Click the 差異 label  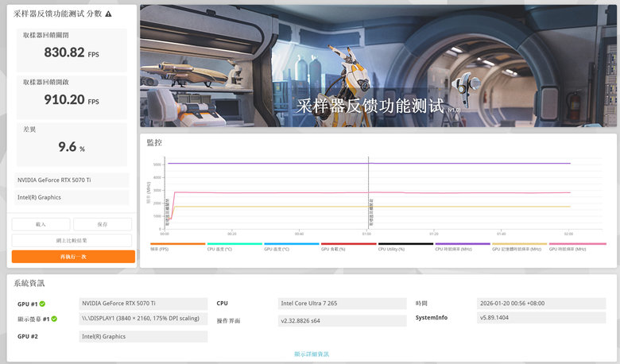point(29,130)
